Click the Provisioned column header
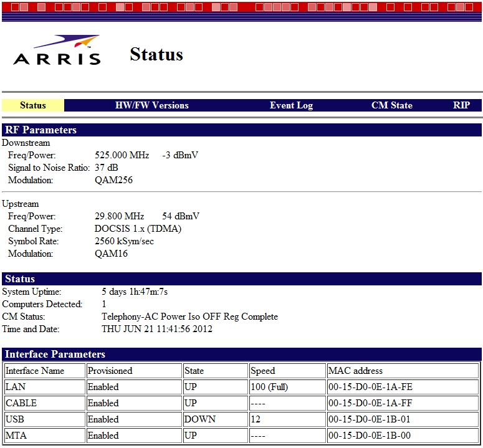Image resolution: width=483 pixels, height=448 pixels. point(134,371)
